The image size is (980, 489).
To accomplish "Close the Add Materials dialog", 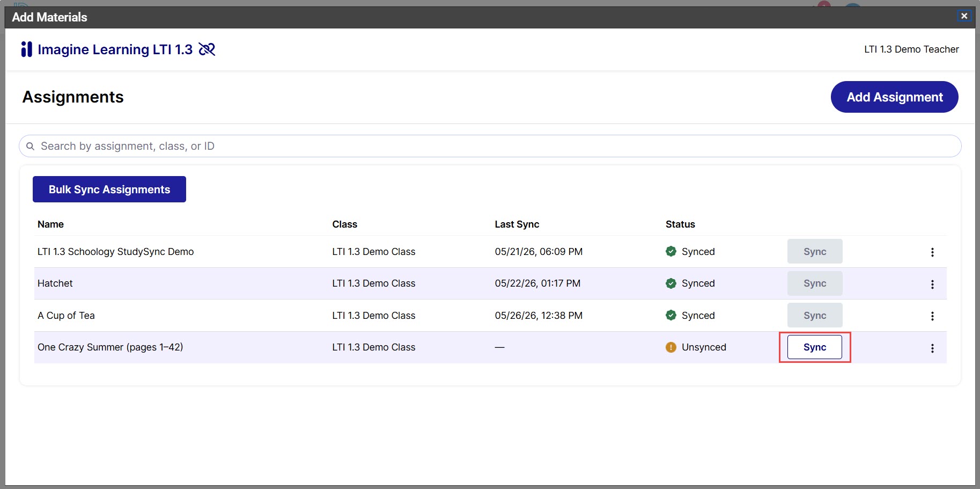I will [x=964, y=16].
